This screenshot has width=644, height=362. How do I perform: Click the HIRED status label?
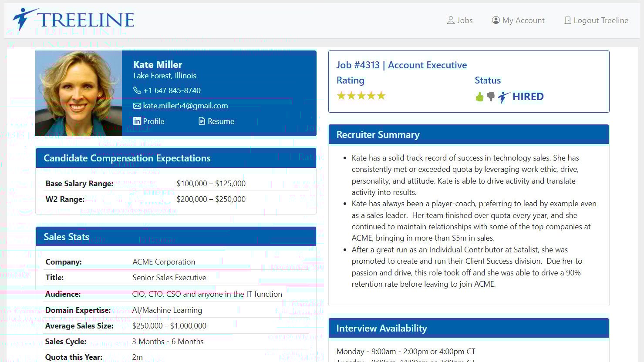(x=528, y=97)
